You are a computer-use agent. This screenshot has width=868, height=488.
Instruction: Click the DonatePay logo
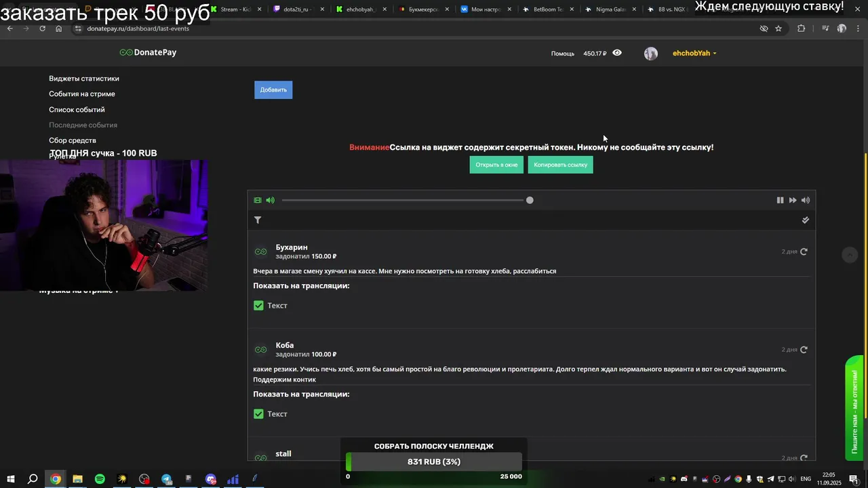[x=148, y=53]
